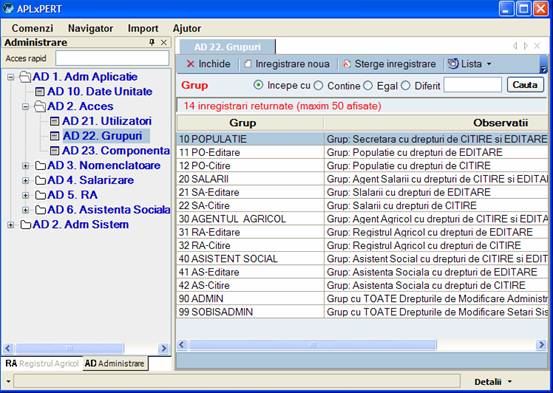Click form icon of AD 10. Date Unitate
This screenshot has width=553, height=393.
point(40,92)
